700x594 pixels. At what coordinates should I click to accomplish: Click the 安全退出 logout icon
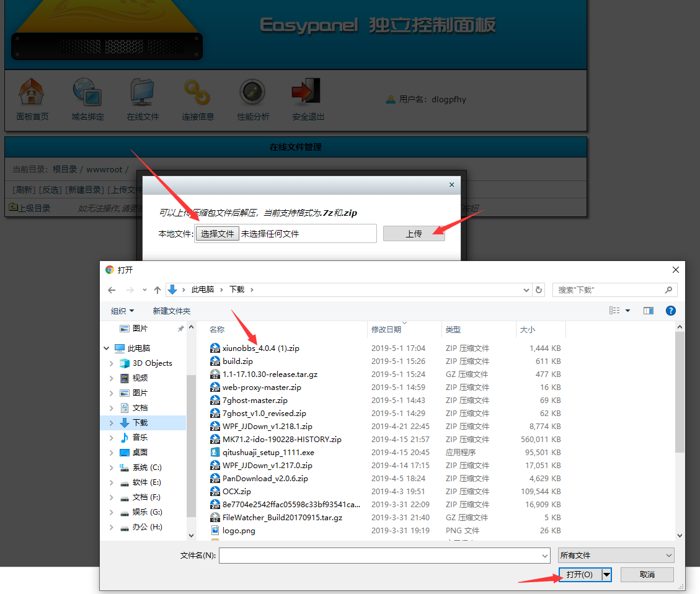(x=307, y=91)
